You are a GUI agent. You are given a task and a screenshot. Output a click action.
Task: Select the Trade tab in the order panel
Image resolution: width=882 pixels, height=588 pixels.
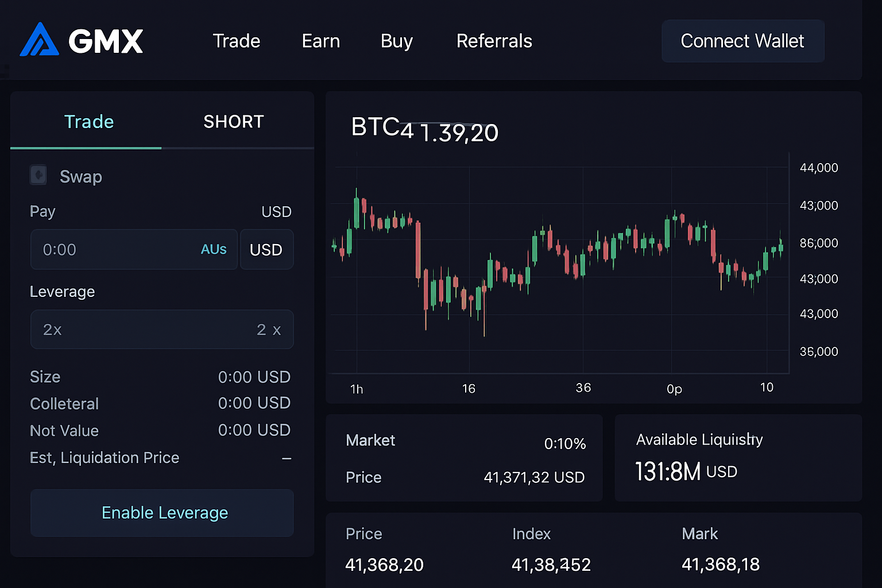tap(88, 121)
